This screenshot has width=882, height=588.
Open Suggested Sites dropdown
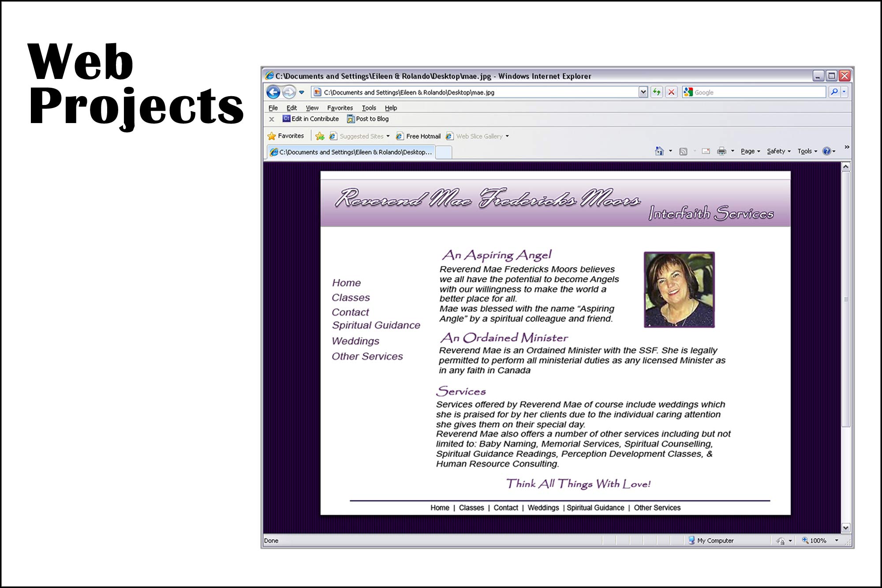(359, 136)
